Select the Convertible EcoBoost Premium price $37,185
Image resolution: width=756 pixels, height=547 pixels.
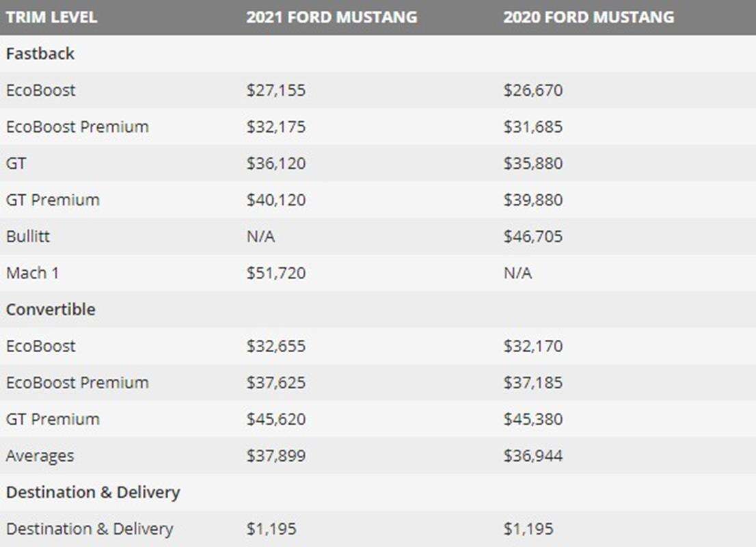[x=533, y=382]
